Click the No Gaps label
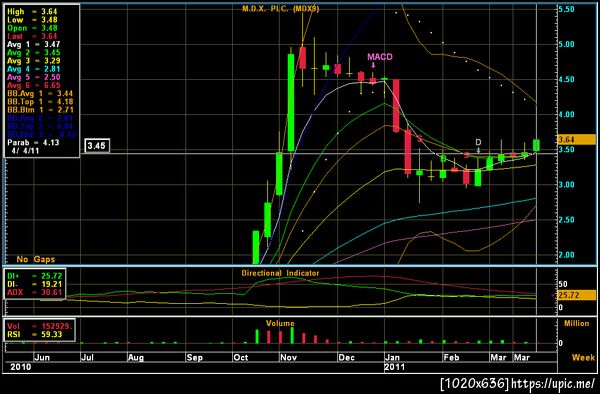The height and width of the screenshot is (394, 600). click(x=36, y=259)
